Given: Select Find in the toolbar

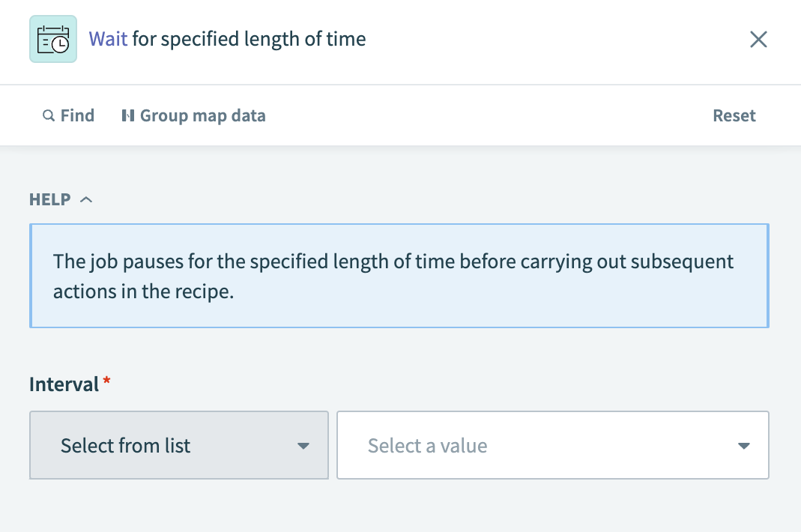Looking at the screenshot, I should click(x=68, y=115).
